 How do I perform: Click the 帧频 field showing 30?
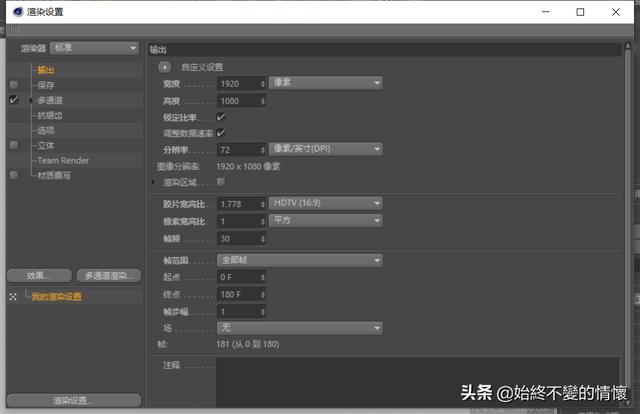(x=242, y=238)
